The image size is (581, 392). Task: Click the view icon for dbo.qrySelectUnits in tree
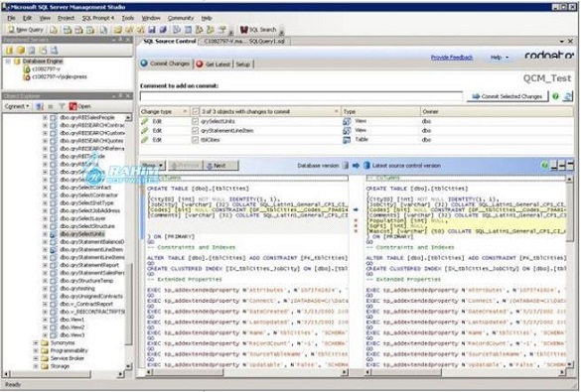pos(54,234)
